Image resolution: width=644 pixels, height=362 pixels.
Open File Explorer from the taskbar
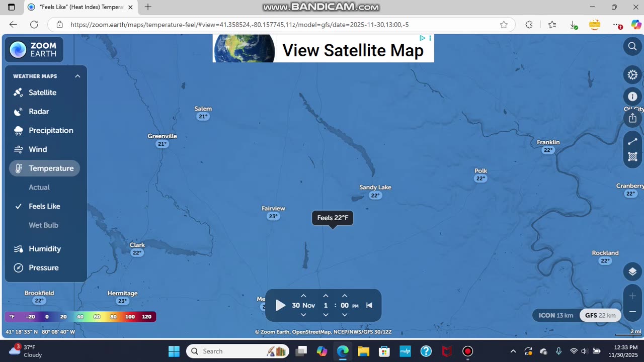pyautogui.click(x=363, y=351)
